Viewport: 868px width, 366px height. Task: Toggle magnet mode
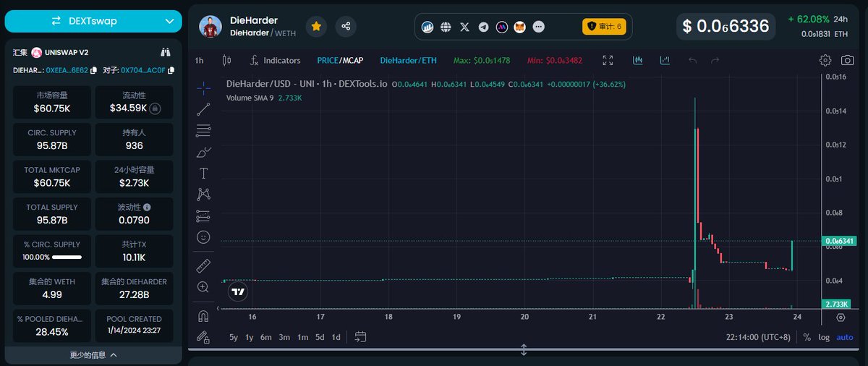pyautogui.click(x=204, y=316)
